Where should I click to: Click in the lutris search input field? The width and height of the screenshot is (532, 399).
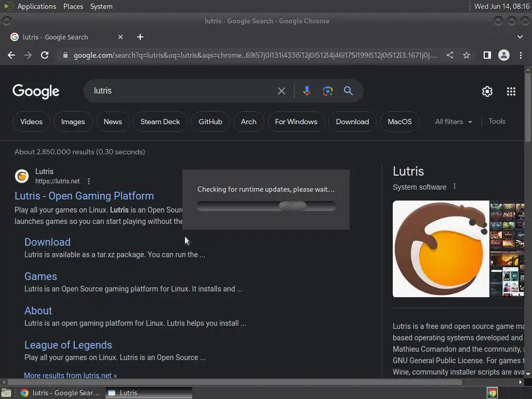click(x=183, y=90)
